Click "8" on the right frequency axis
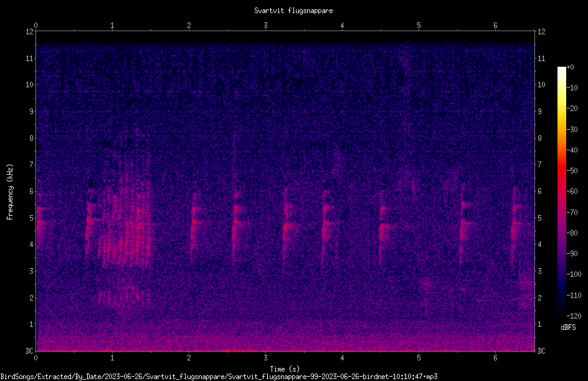 pyautogui.click(x=539, y=138)
